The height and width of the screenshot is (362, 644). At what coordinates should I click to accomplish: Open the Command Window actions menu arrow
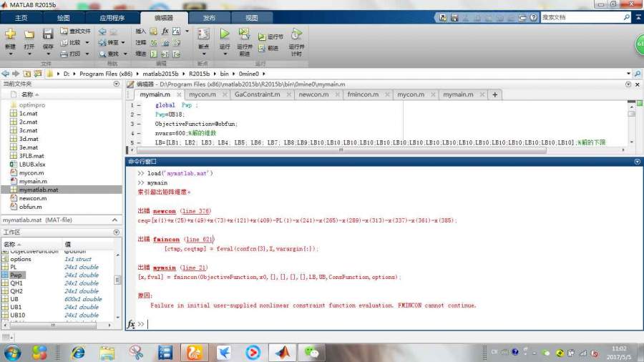click(x=637, y=162)
